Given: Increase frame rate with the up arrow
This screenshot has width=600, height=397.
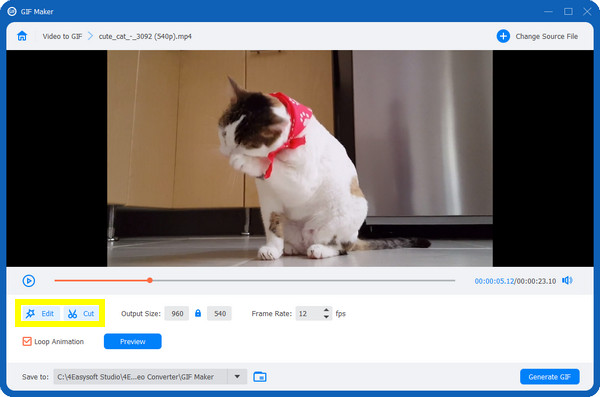Looking at the screenshot, I should coord(326,310).
